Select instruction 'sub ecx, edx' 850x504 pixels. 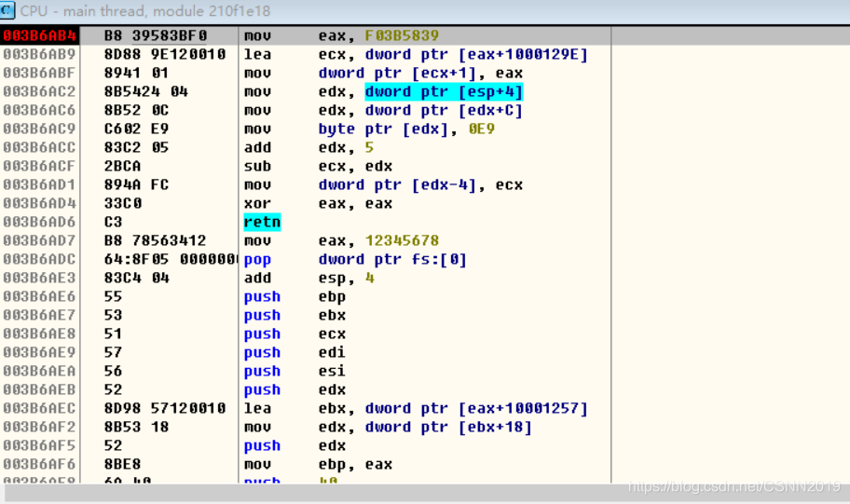319,167
